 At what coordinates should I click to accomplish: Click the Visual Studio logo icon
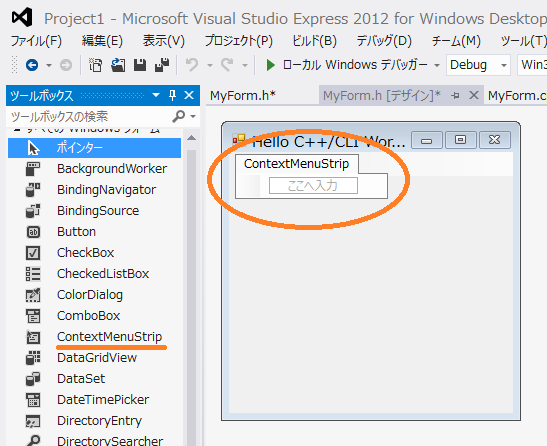22,17
